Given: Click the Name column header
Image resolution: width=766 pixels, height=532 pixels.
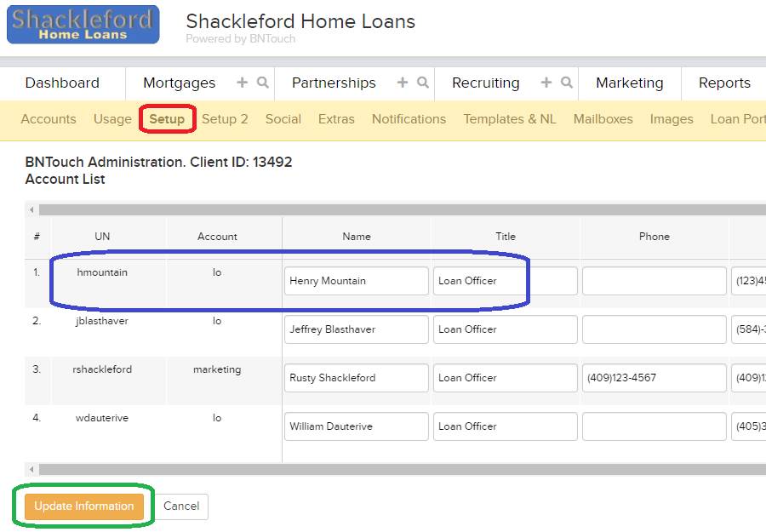Looking at the screenshot, I should tap(357, 237).
